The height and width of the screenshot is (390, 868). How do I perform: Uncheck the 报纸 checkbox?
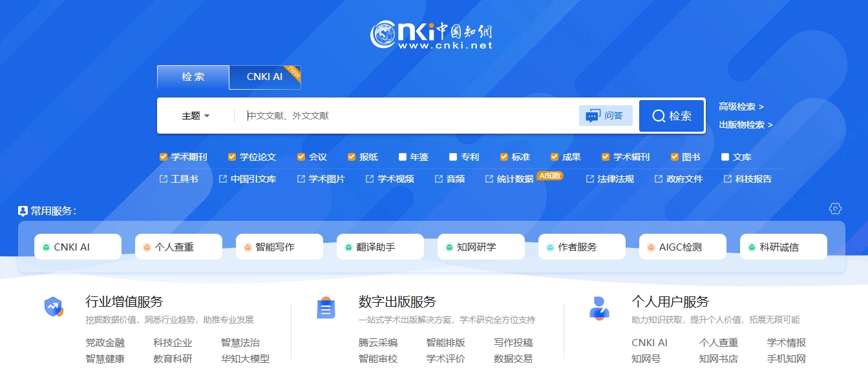(x=352, y=157)
